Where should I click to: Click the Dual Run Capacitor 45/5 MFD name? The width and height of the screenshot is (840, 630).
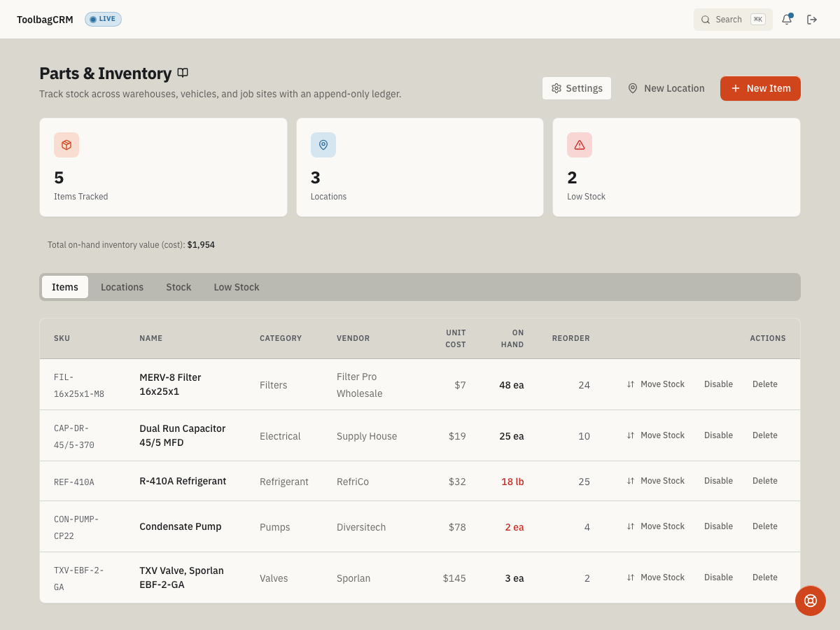182,435
